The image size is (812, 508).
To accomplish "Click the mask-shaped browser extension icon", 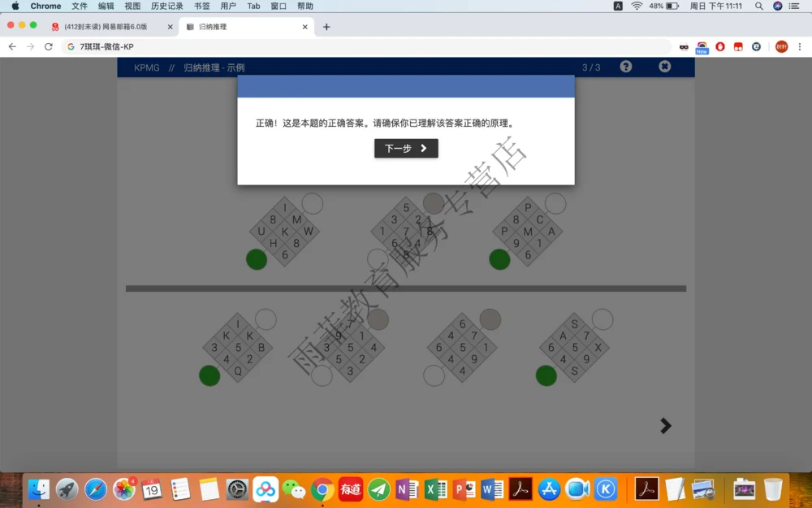I will coord(684,46).
